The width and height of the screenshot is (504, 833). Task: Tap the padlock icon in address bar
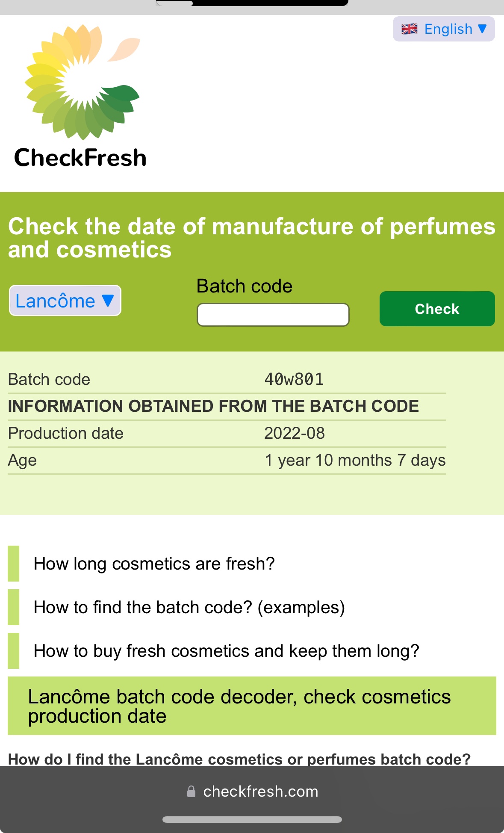(x=191, y=792)
